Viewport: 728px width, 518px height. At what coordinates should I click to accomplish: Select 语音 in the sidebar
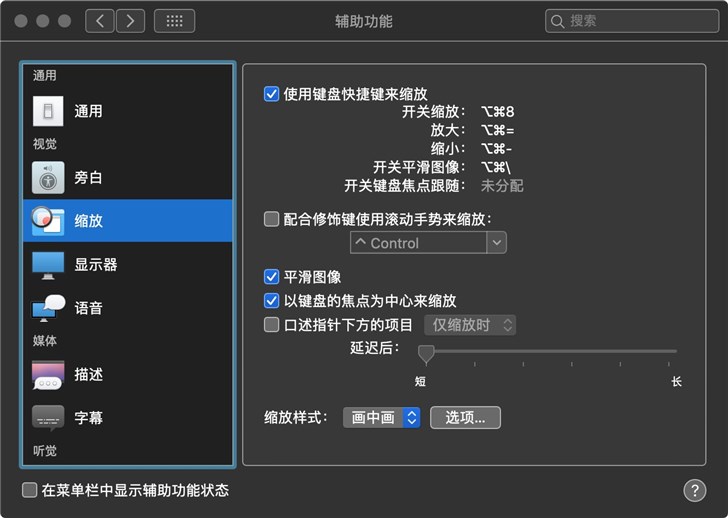tap(128, 308)
